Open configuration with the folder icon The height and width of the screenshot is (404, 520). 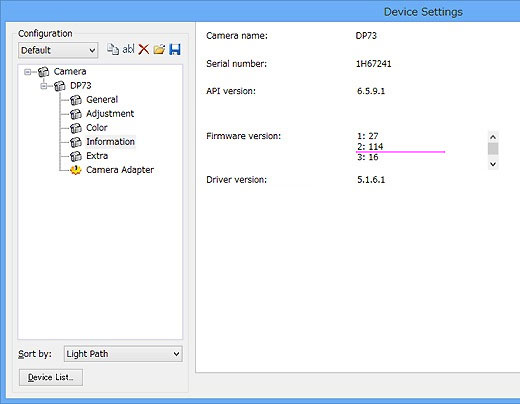tap(159, 49)
